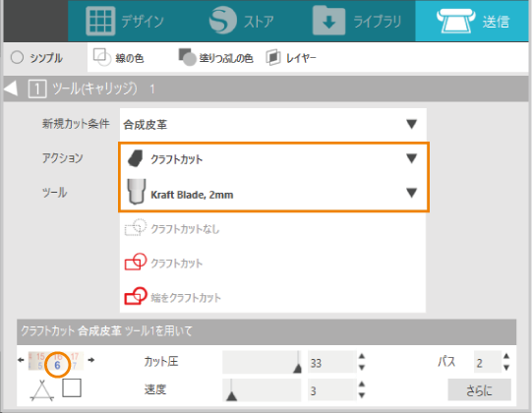Increase the パス pass count stepper
Viewport: 532px width, 413px height.
(x=506, y=356)
